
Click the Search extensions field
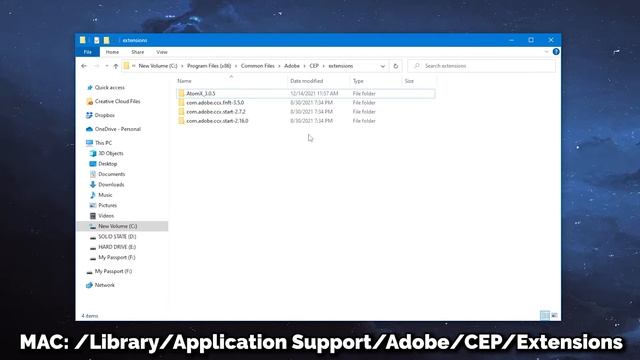tap(482, 66)
